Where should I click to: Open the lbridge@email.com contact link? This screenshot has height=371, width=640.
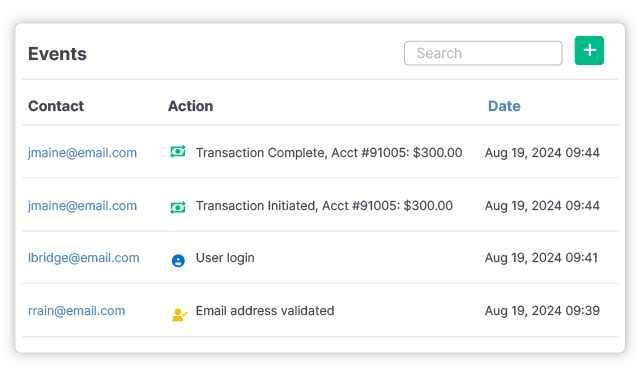pos(84,258)
